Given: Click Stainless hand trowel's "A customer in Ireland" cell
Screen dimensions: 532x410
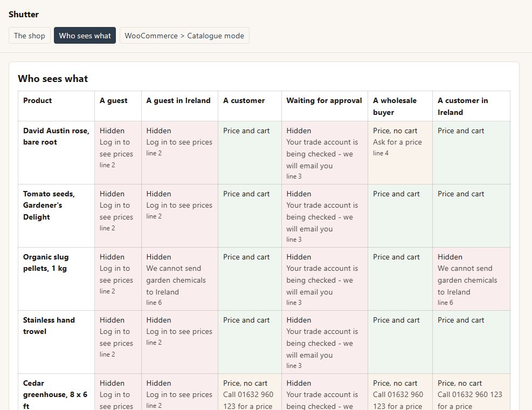Looking at the screenshot, I should [471, 343].
